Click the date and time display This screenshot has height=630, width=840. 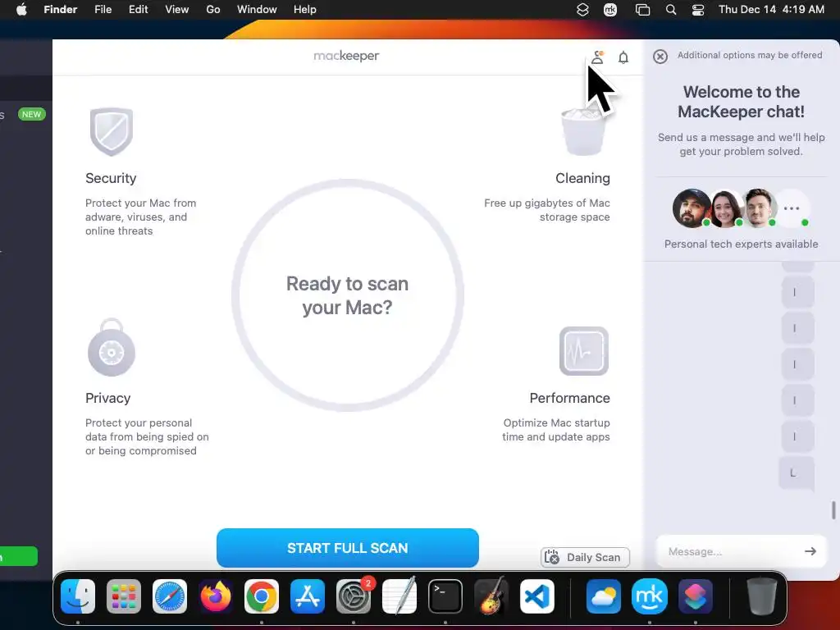point(771,10)
